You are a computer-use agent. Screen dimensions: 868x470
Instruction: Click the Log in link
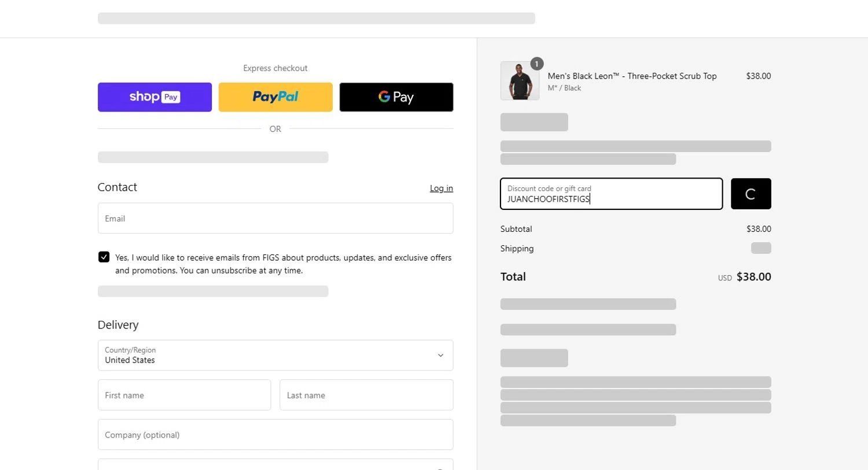tap(441, 188)
